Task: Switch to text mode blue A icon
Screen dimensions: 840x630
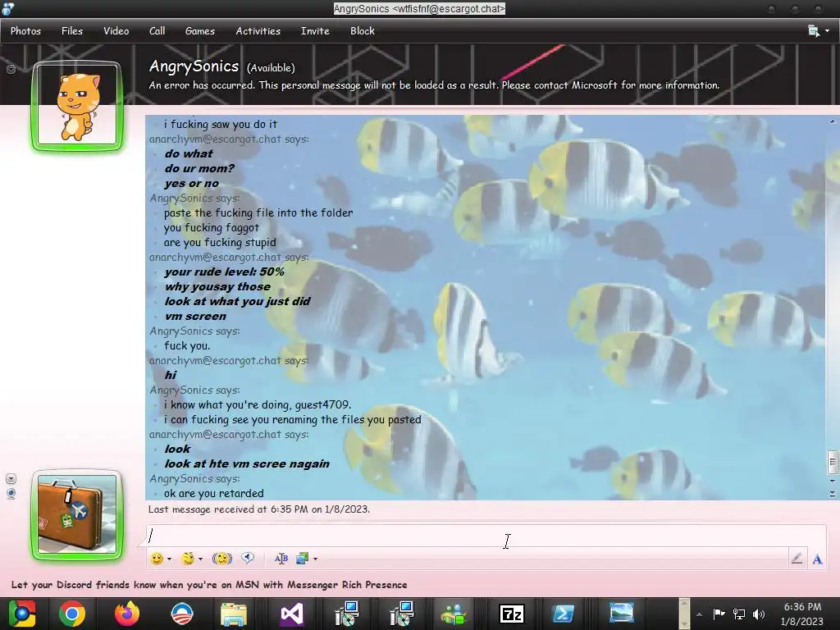Action: click(x=817, y=559)
